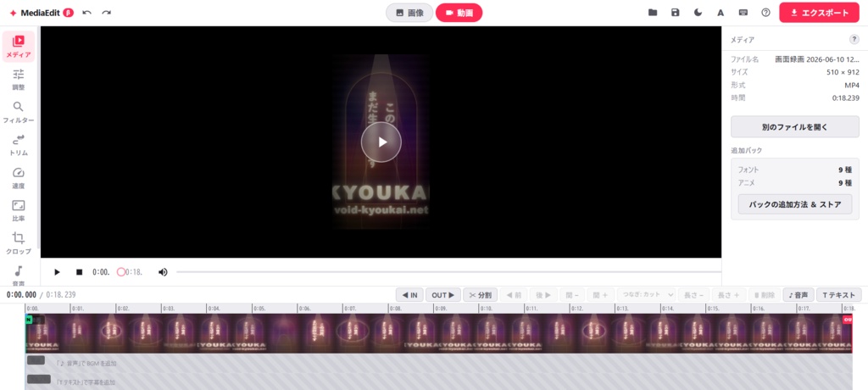Click the 0:10 mark on the timeline ruler
This screenshot has width=868, height=390.
(x=486, y=308)
